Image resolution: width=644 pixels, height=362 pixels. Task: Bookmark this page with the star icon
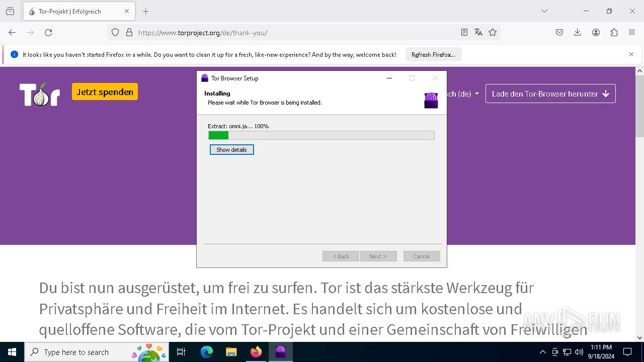[x=493, y=33]
